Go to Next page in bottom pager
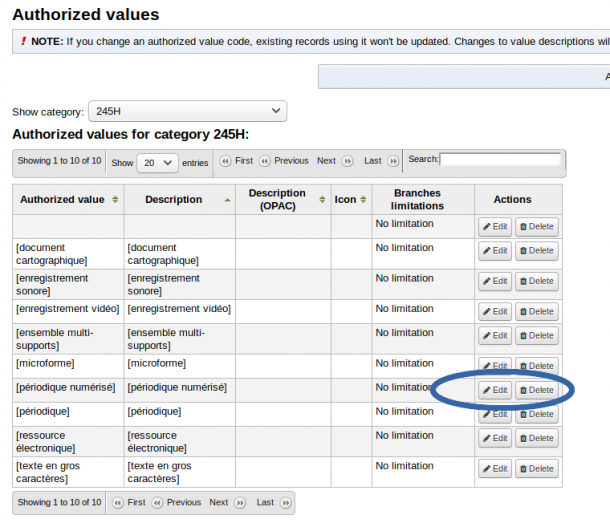This screenshot has height=531, width=610. [x=219, y=502]
